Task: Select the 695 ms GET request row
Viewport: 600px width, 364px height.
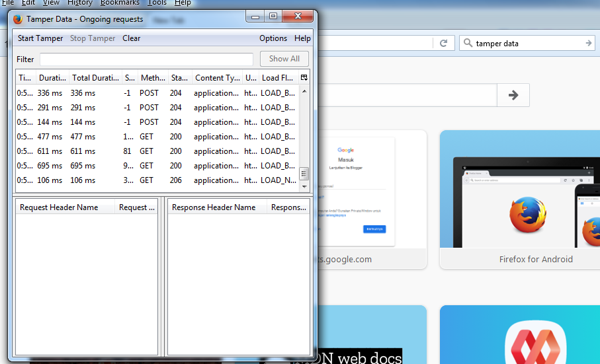Action: 157,165
